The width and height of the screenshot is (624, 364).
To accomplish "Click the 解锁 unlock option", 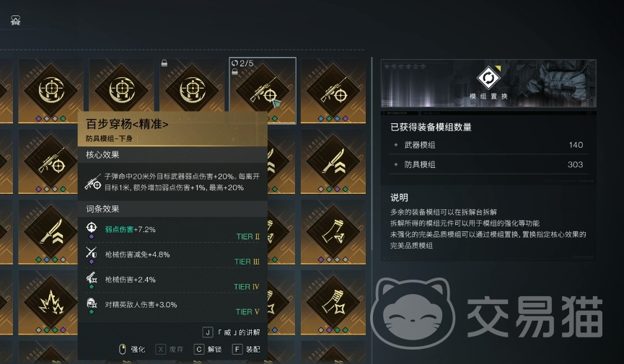I will click(x=208, y=350).
